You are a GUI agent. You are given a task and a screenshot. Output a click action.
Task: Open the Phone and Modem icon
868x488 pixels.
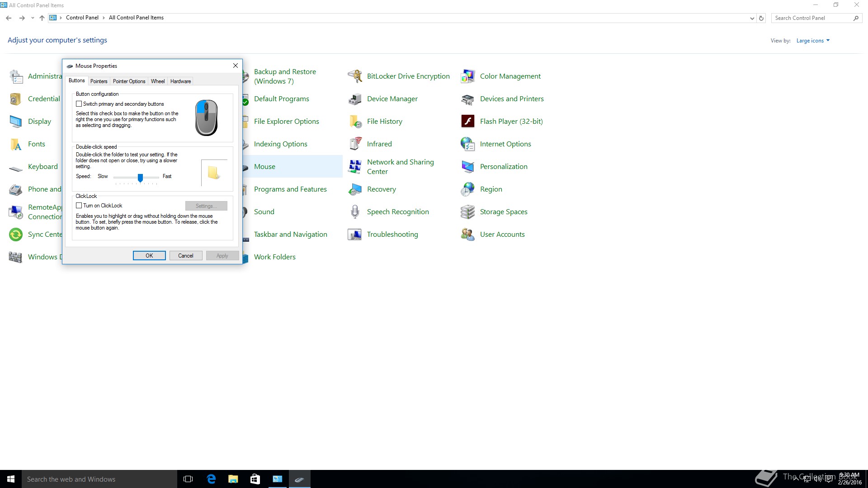(x=16, y=189)
